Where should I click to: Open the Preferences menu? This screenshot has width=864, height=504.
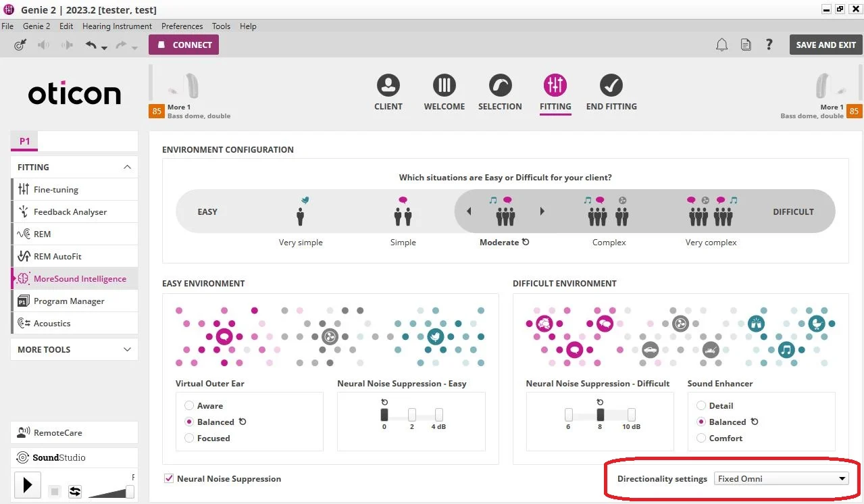pyautogui.click(x=182, y=26)
